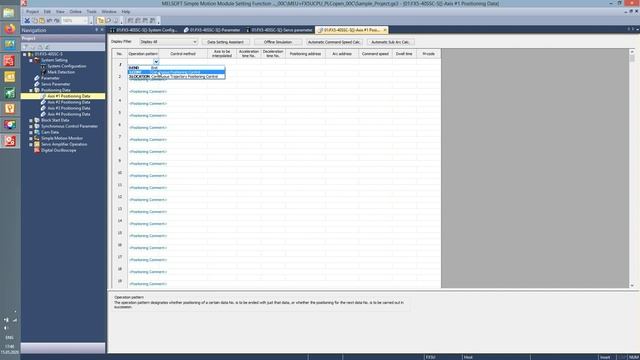Collapse the root project node in tree
640x360 pixels.
coord(24,54)
